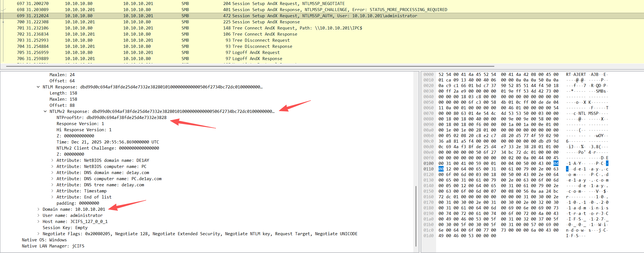
Task: Expand the Negotiate Flags field
Action: [x=38, y=234]
